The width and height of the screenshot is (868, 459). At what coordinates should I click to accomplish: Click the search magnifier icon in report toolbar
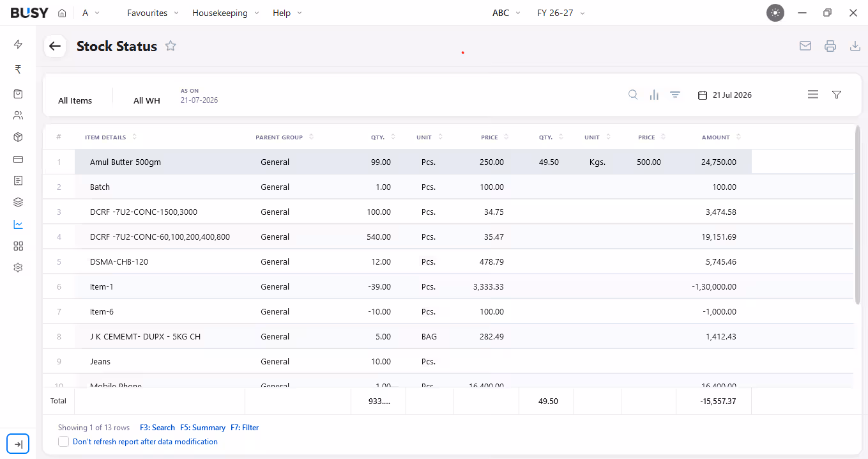click(633, 95)
